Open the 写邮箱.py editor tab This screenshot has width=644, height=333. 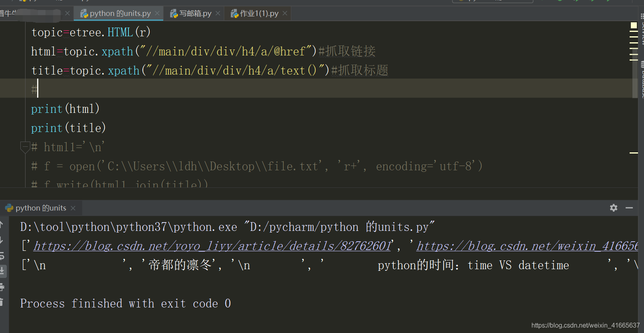click(195, 14)
